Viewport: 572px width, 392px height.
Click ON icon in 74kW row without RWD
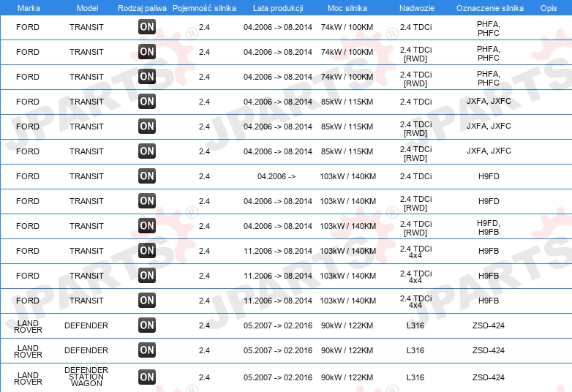[147, 27]
